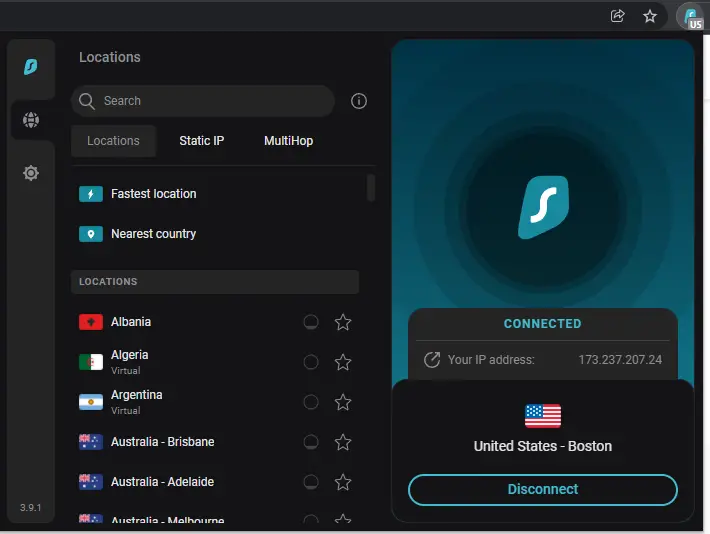Click the Fastest location lightning icon
The image size is (710, 534).
tap(91, 194)
